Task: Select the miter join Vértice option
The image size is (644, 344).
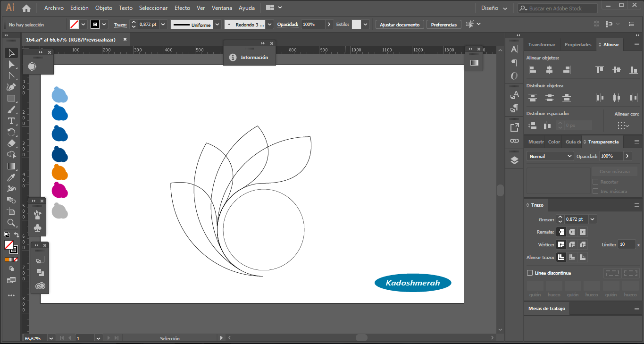Action: tap(561, 244)
